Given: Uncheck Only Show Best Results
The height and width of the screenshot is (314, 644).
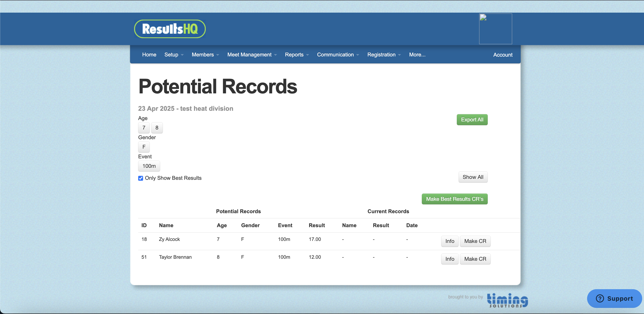Looking at the screenshot, I should [140, 178].
